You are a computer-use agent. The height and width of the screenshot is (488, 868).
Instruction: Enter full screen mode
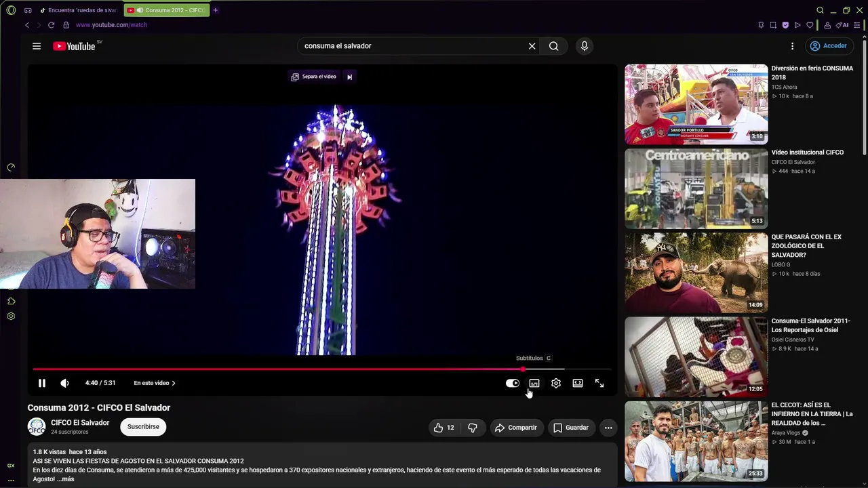[x=599, y=383]
